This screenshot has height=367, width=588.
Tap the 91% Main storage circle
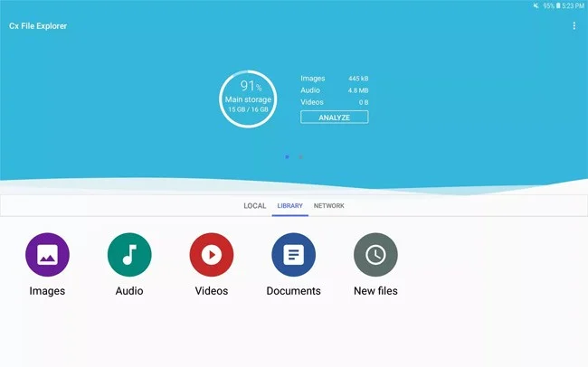coord(246,99)
